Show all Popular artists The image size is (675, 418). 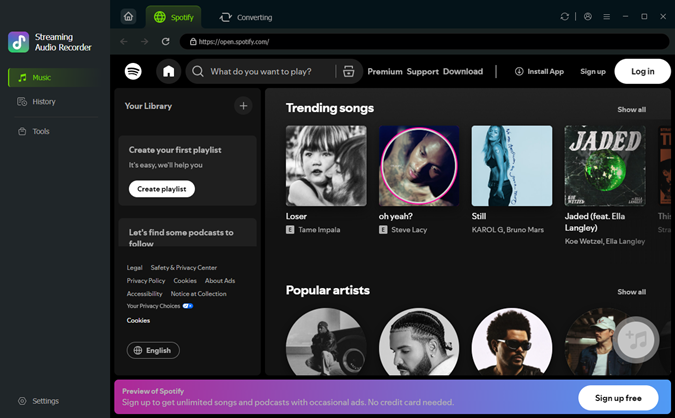tap(632, 292)
